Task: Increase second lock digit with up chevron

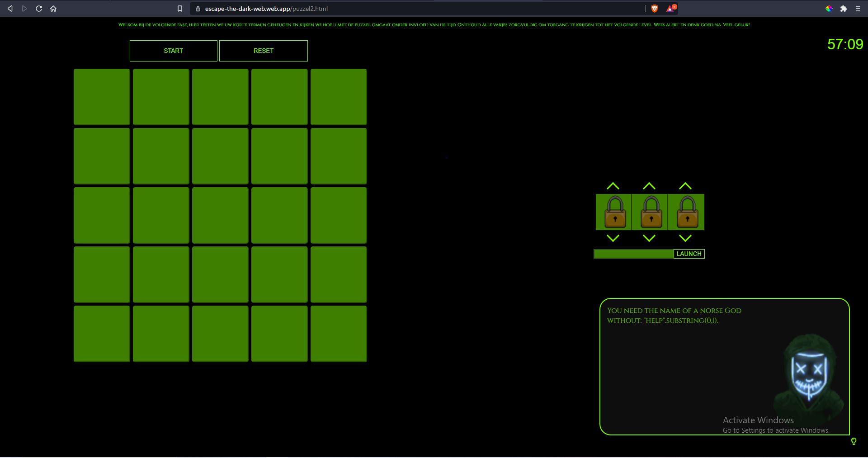Action: coord(649,186)
